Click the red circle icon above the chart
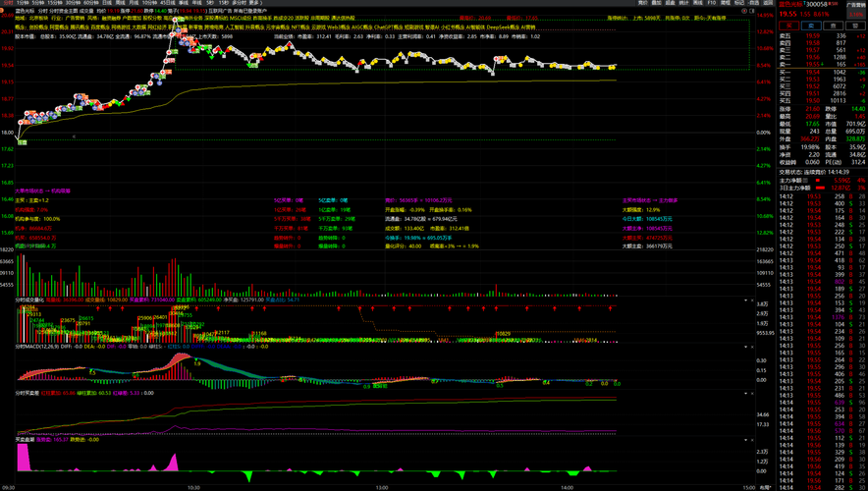The width and height of the screenshot is (868, 491). click(744, 11)
